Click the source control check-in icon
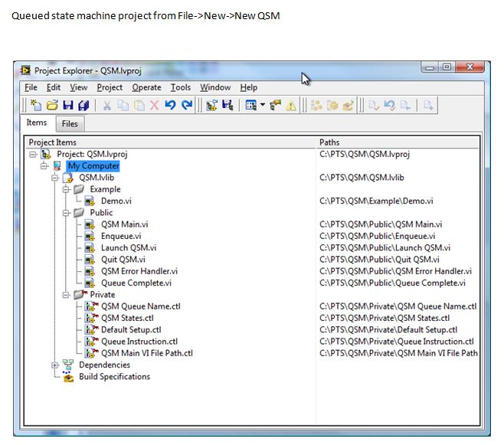Image resolution: width=504 pixels, height=445 pixels. click(x=374, y=105)
